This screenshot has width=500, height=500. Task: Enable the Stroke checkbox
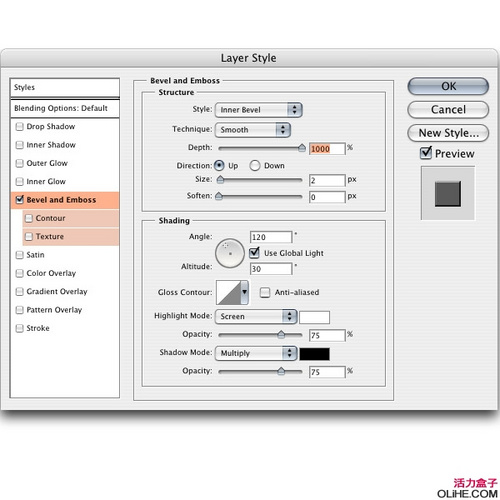click(x=20, y=328)
